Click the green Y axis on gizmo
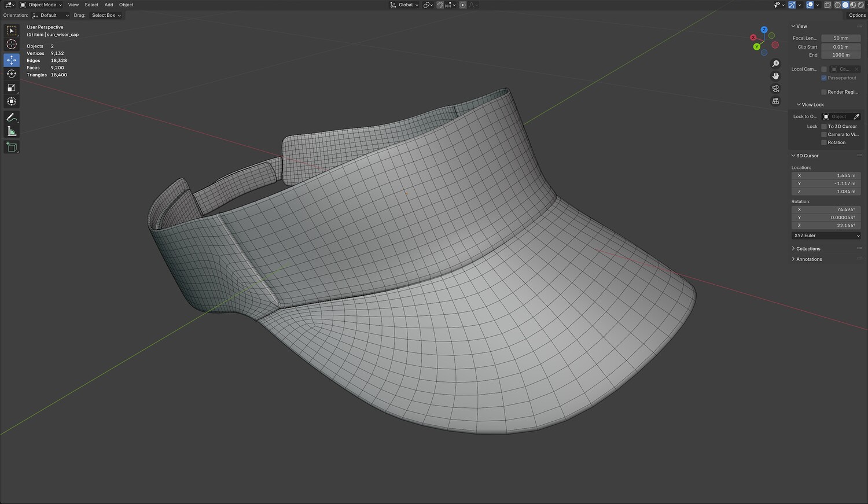868x504 pixels. point(757,47)
